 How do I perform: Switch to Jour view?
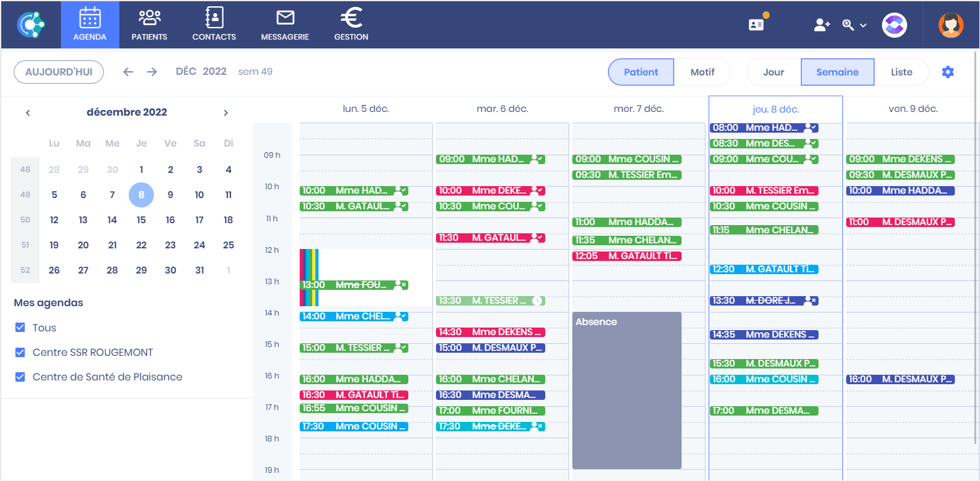[773, 72]
